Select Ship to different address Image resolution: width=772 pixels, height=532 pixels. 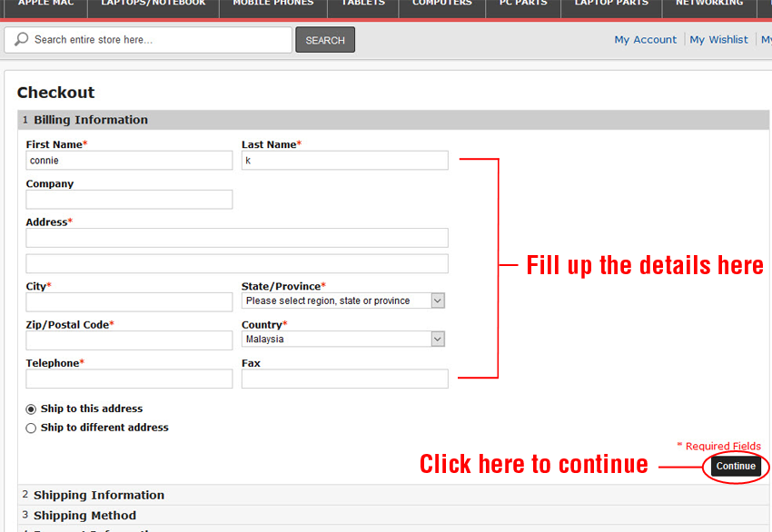click(x=31, y=429)
